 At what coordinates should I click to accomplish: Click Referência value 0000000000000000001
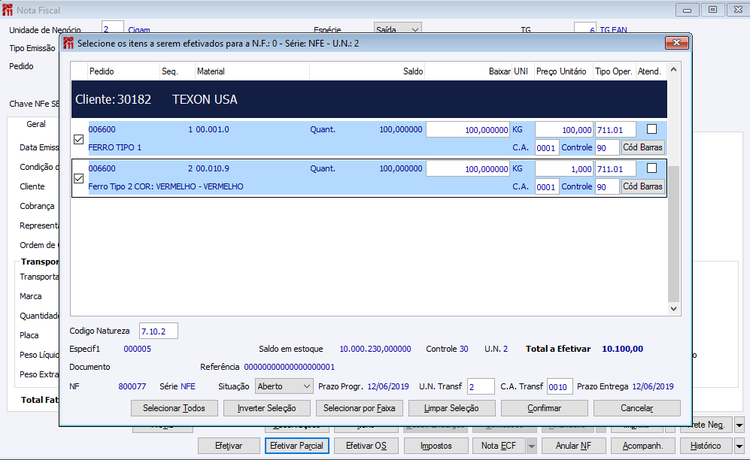(x=289, y=367)
